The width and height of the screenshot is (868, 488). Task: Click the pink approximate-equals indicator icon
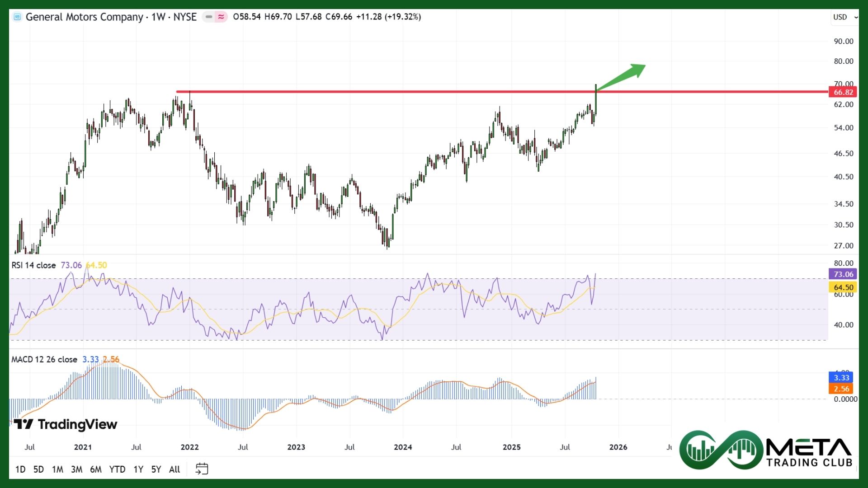tap(221, 17)
